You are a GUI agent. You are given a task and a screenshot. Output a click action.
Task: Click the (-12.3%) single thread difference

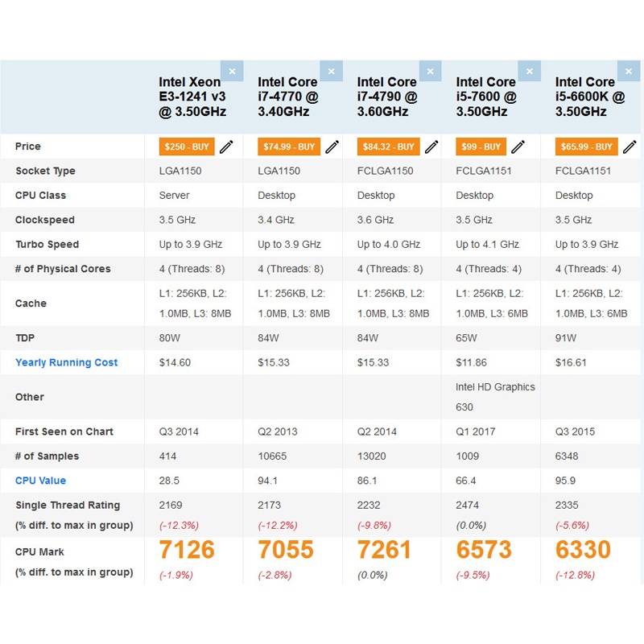point(179,526)
